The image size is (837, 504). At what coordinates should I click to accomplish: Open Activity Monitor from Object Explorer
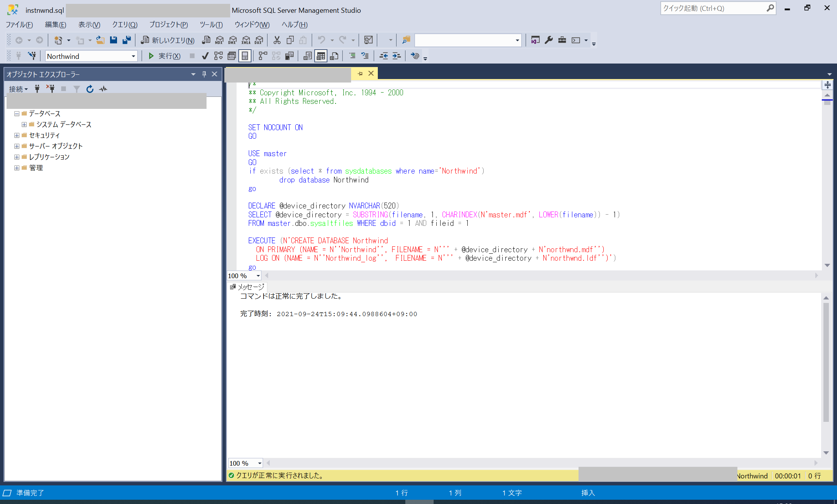[103, 89]
